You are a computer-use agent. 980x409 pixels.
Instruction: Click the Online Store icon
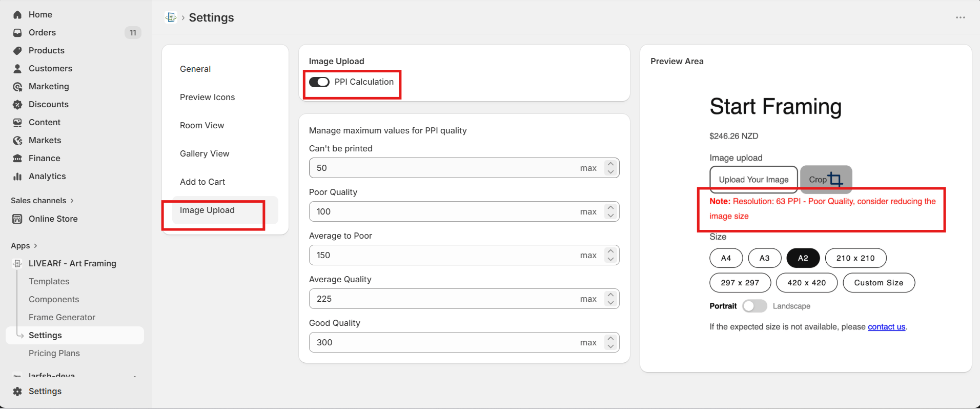(x=17, y=219)
